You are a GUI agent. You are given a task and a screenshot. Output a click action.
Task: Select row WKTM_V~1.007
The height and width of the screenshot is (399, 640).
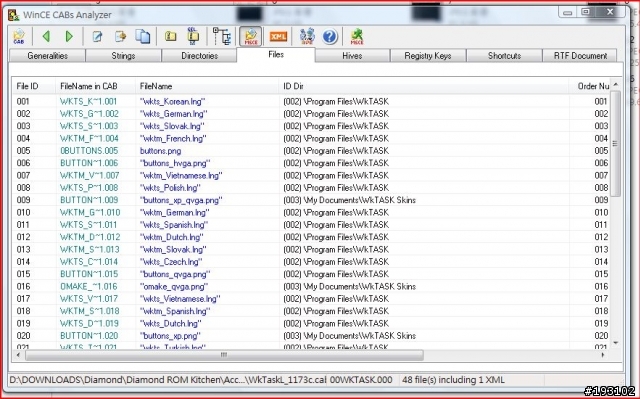(x=311, y=175)
